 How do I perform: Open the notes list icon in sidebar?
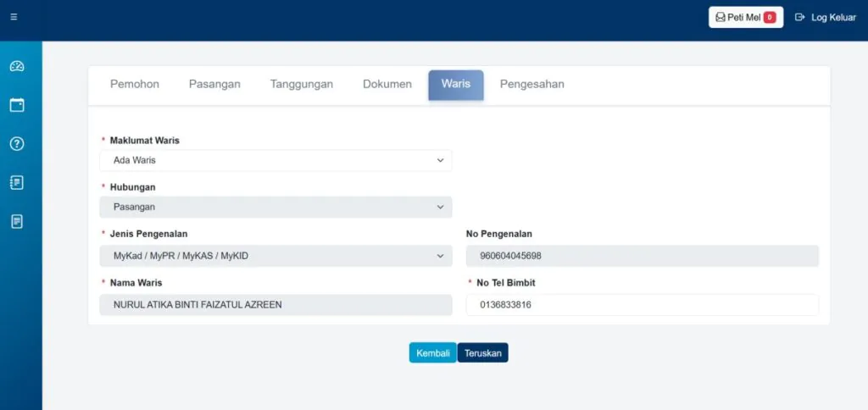pyautogui.click(x=17, y=183)
